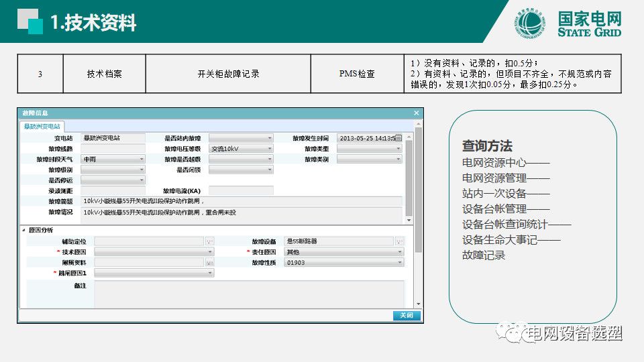Click the 故障简题 text field
The height and width of the screenshot is (362, 644).
click(x=241, y=201)
